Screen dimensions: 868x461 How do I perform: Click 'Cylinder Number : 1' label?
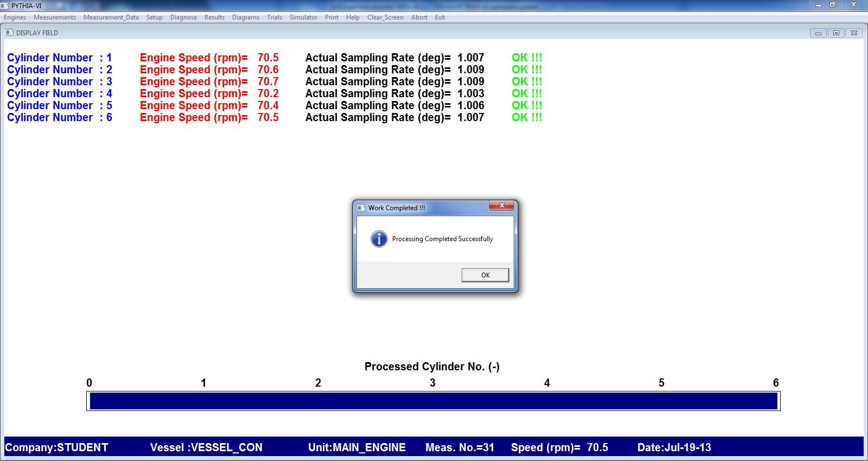tap(60, 58)
